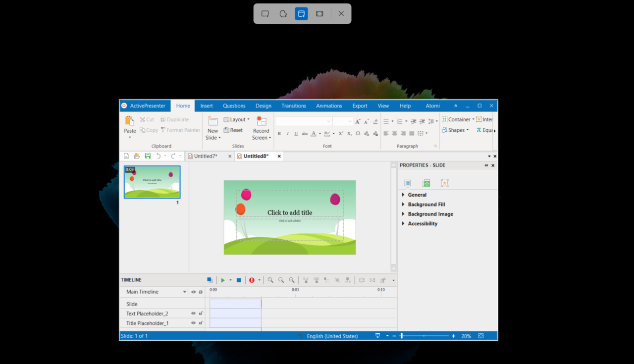Switch to the Transitions ribbon tab
This screenshot has width=634, height=364.
pyautogui.click(x=293, y=105)
